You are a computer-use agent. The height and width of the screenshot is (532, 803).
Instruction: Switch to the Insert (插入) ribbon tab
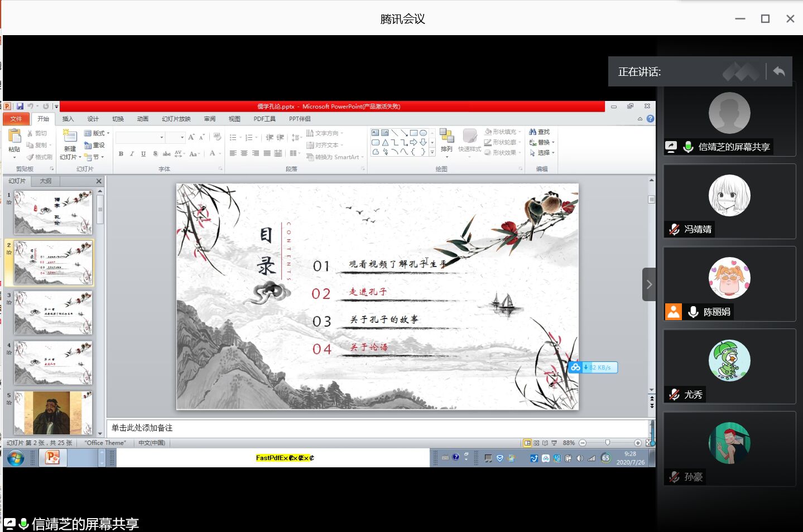68,119
